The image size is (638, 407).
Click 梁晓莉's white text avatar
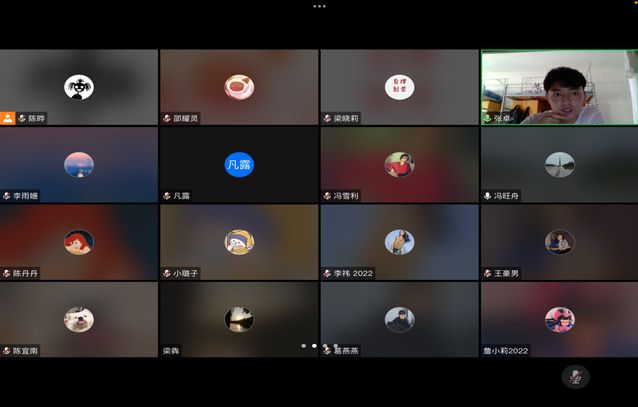399,87
